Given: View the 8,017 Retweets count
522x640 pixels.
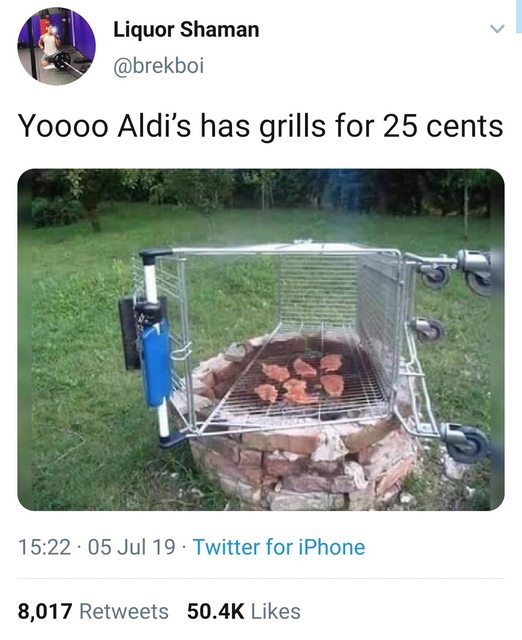Looking at the screenshot, I should tap(93, 611).
